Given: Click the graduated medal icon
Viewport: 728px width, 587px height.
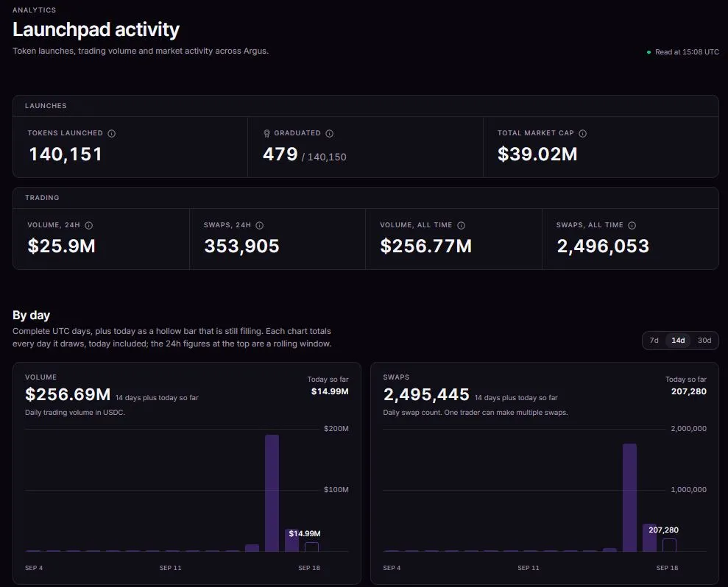Looking at the screenshot, I should pos(266,133).
